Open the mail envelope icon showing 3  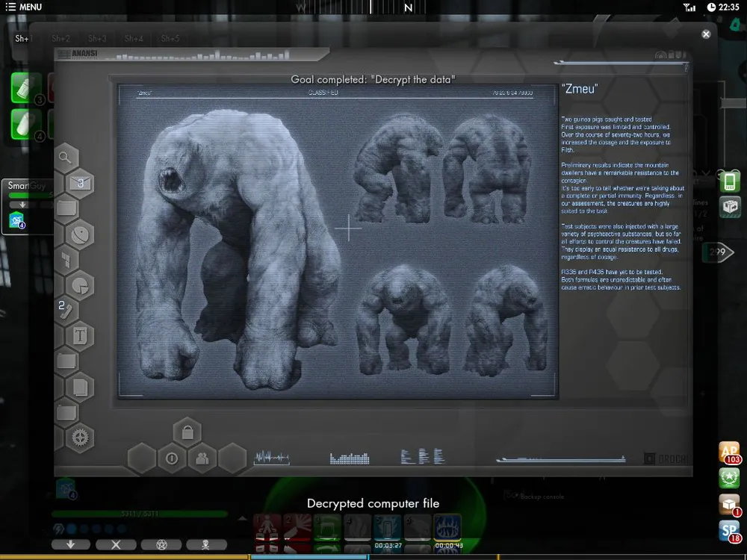coord(80,182)
